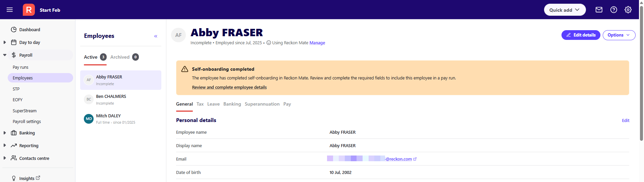644x182 pixels.
Task: Click Review and complete employee details link
Action: 229,87
